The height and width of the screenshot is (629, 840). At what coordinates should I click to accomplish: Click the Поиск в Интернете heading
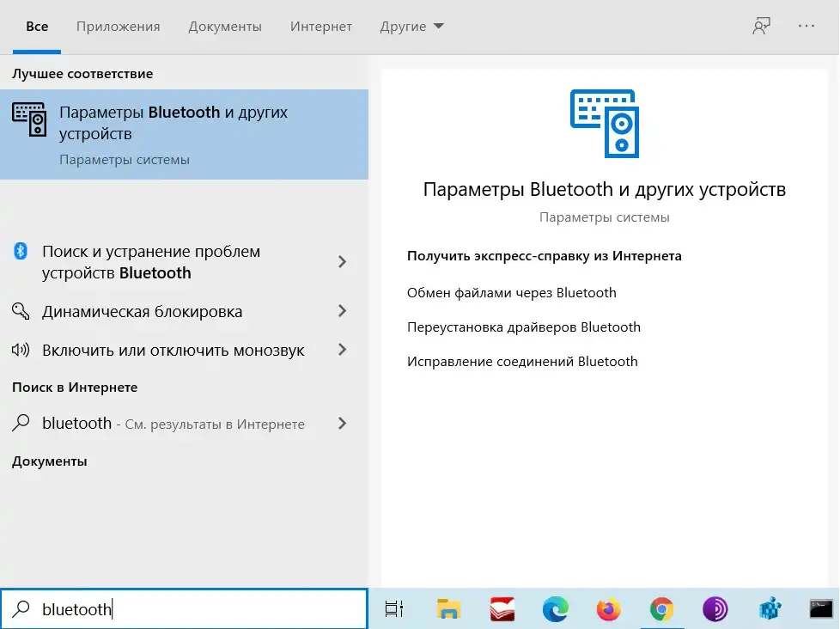[75, 387]
